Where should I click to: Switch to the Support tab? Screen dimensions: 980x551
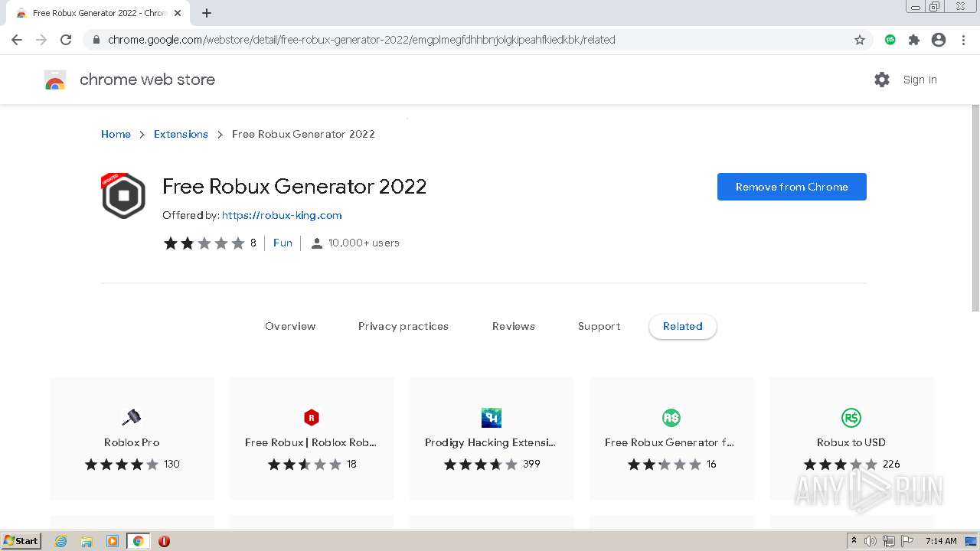coord(599,326)
